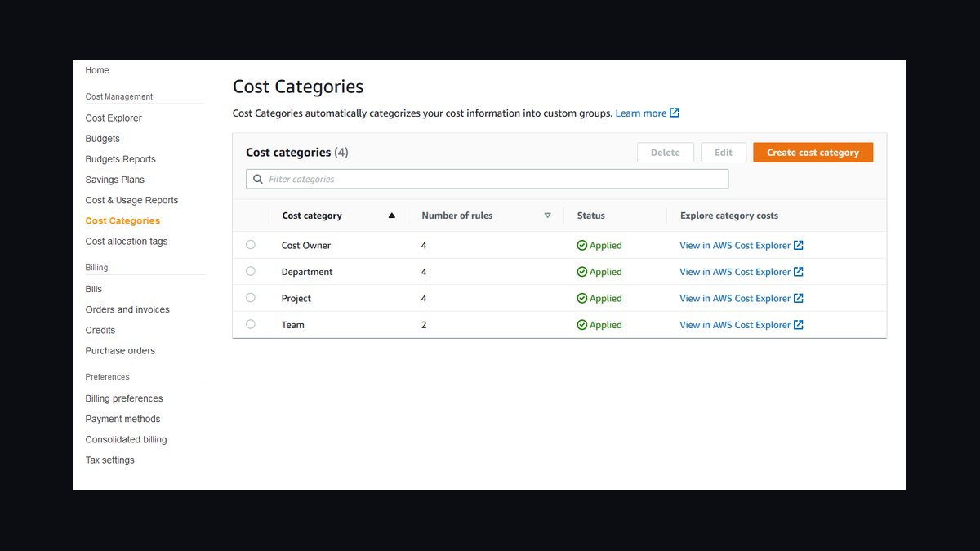Navigate to Savings Plans
This screenshot has width=980, height=551.
point(115,180)
